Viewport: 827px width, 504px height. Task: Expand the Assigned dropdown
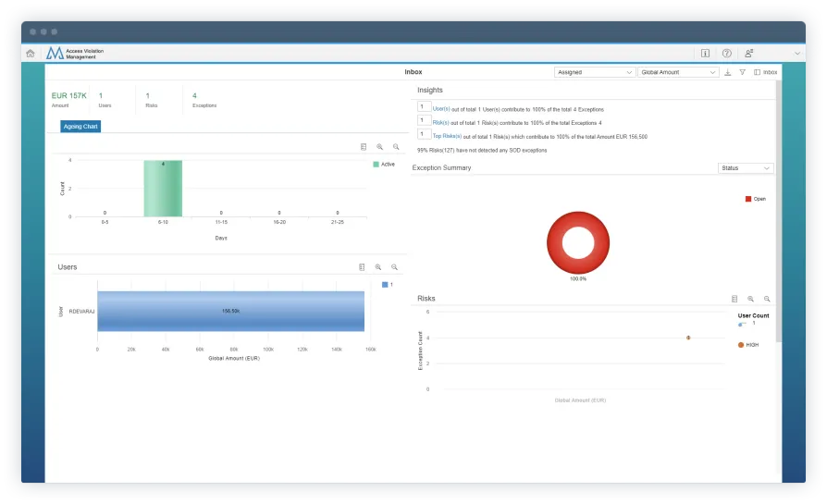tap(594, 72)
